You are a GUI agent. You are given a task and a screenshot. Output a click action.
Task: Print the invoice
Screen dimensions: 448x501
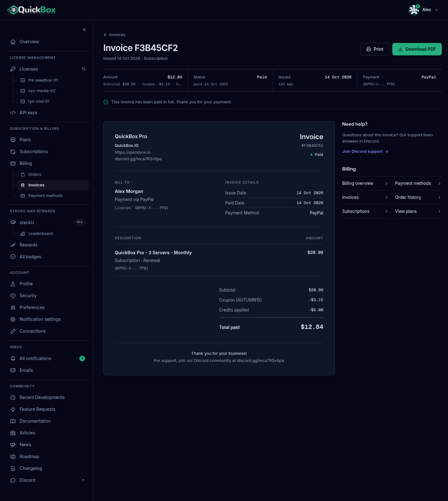click(375, 49)
